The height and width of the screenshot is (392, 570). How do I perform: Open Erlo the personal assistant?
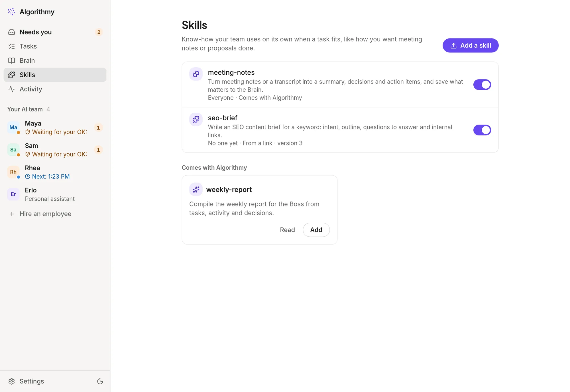click(x=55, y=194)
